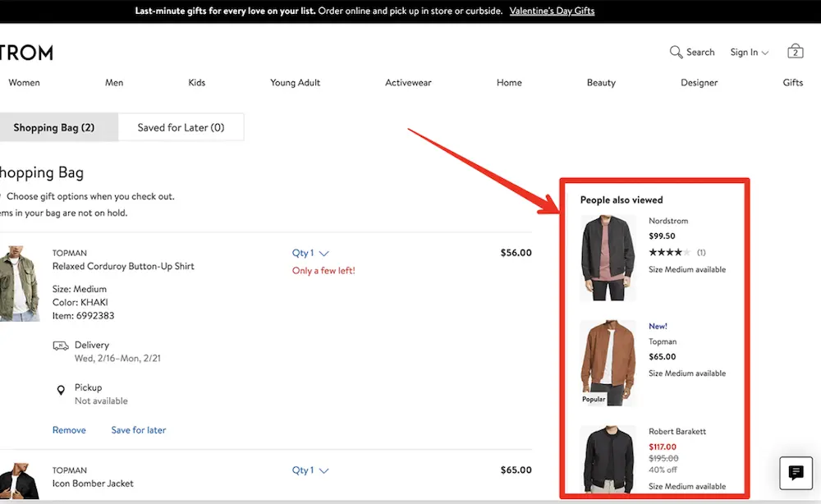Screen dimensions: 821x504
Task: Open the Gifts menu
Action: 792,82
